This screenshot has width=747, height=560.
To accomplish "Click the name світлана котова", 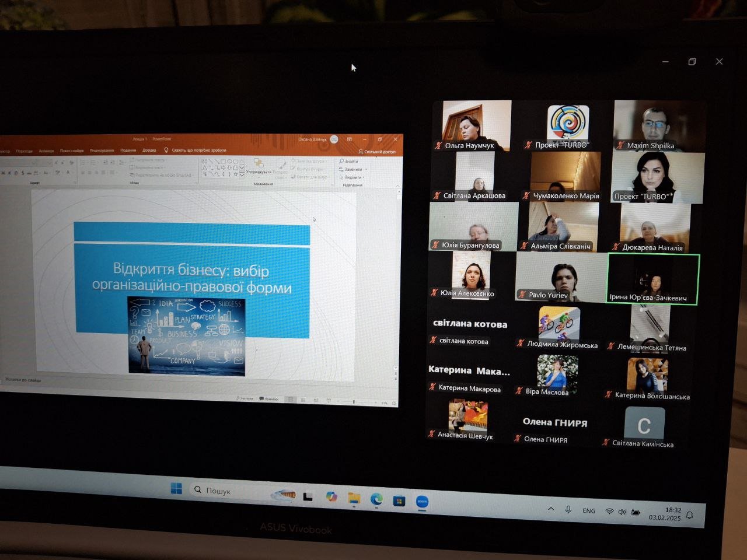I will (x=464, y=341).
